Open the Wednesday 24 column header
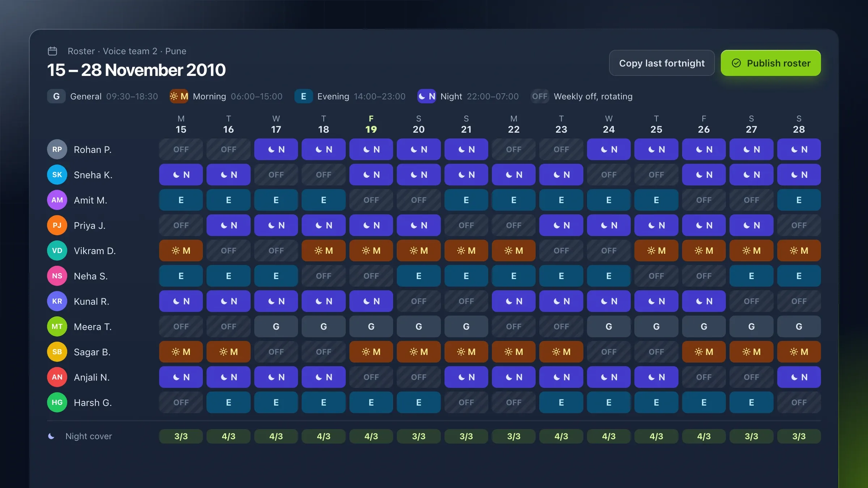 coord(609,124)
